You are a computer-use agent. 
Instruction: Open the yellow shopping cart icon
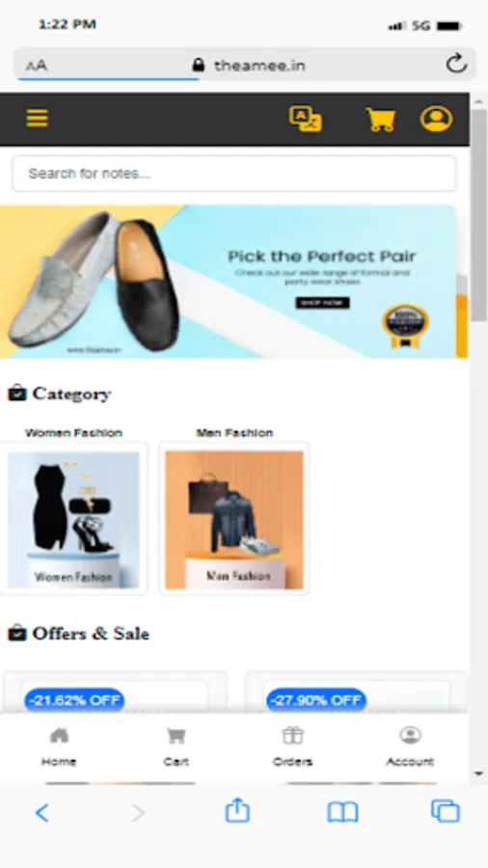[x=381, y=120]
